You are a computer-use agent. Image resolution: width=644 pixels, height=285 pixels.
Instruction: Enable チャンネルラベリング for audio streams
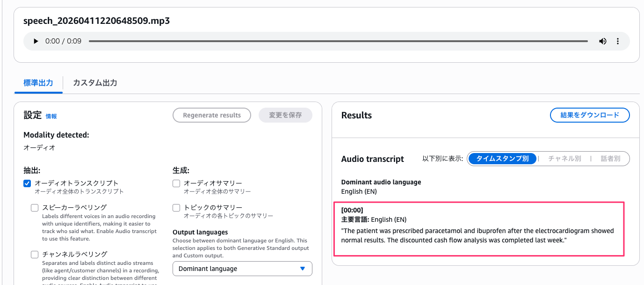click(35, 254)
